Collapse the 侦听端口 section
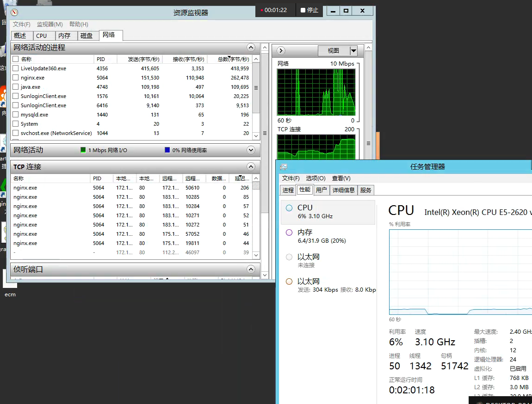 pos(251,269)
